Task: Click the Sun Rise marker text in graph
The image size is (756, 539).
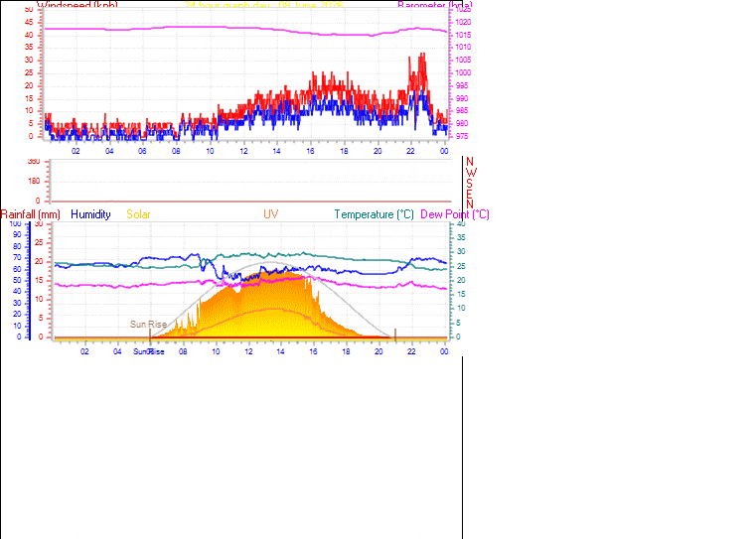Action: coord(148,325)
